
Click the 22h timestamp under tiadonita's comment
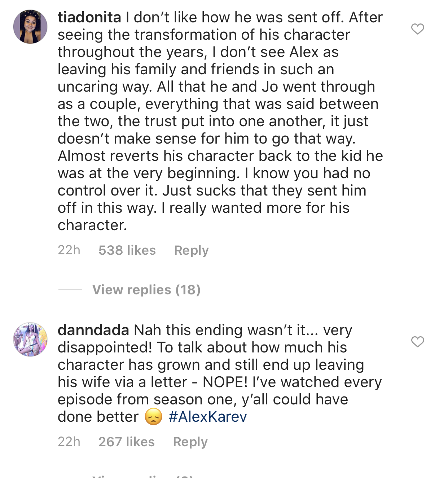69,250
